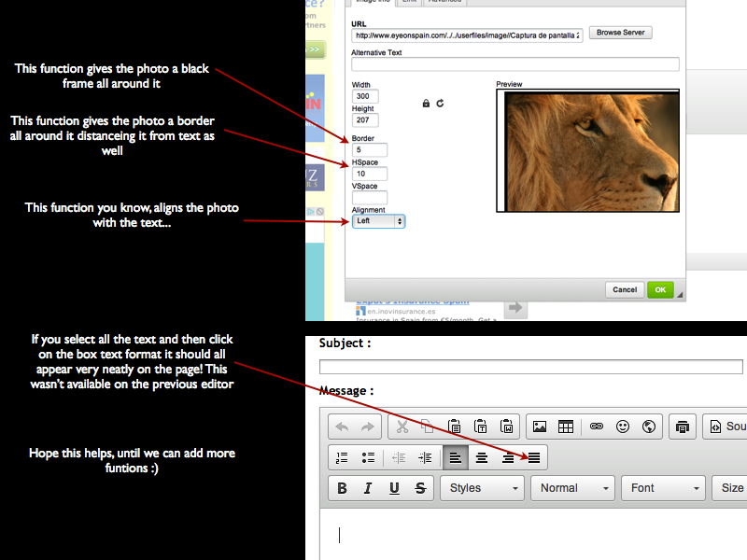Click the "Preview" label
747x560 pixels.
(509, 84)
